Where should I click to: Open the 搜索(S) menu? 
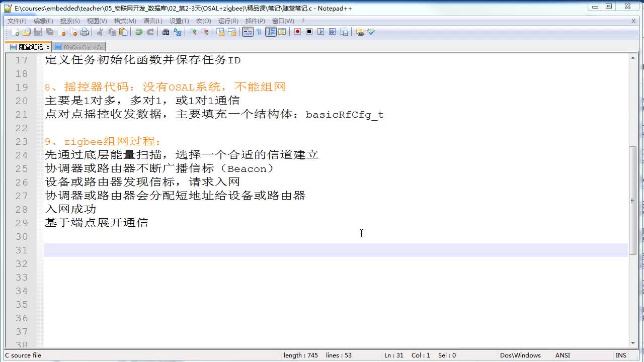[x=70, y=21]
